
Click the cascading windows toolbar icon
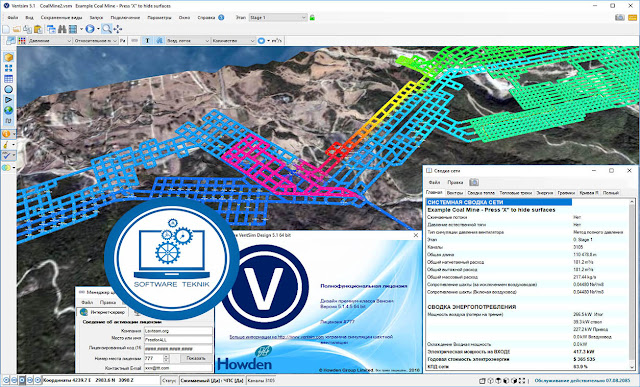click(x=51, y=29)
